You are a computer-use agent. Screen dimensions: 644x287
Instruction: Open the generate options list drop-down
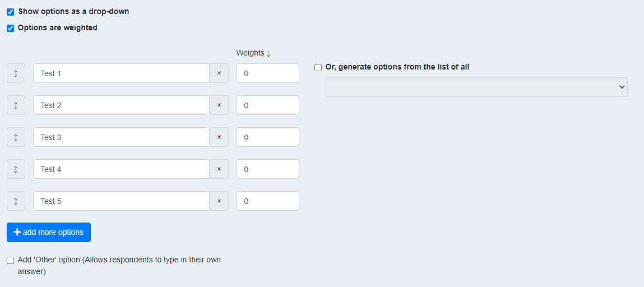tap(476, 87)
